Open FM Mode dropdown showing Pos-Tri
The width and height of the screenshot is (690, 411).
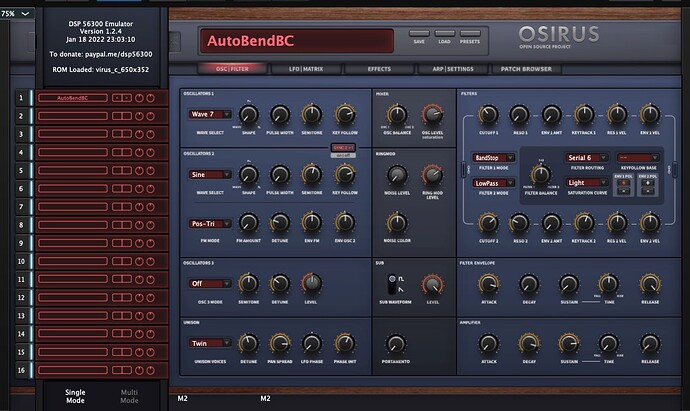pyautogui.click(x=210, y=224)
